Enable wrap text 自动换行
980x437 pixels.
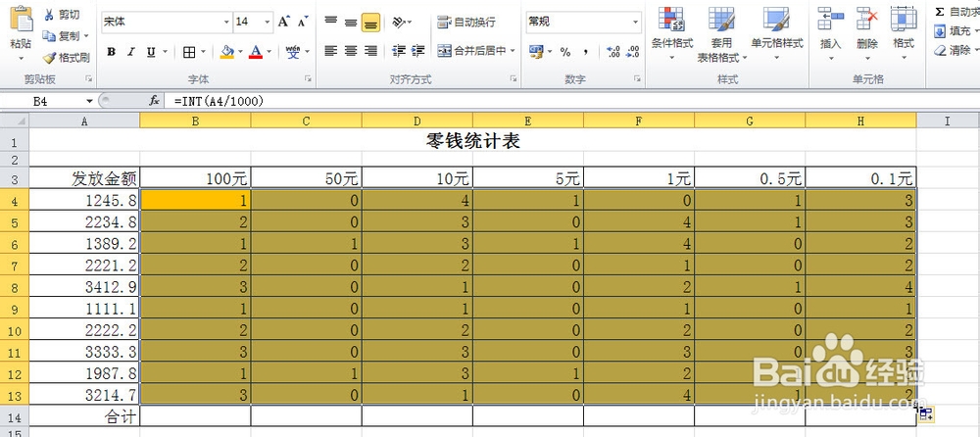[x=466, y=23]
